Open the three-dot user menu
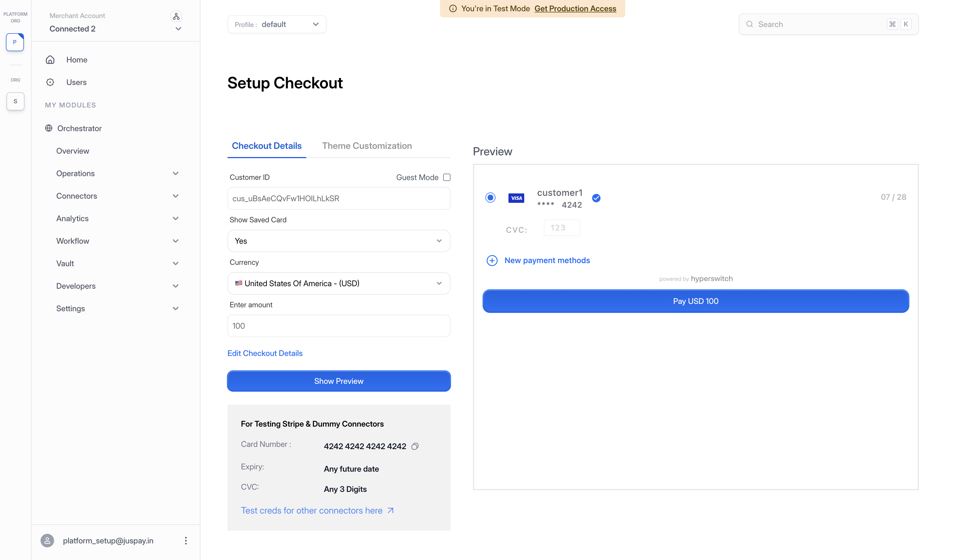This screenshot has width=973, height=560. [x=186, y=540]
